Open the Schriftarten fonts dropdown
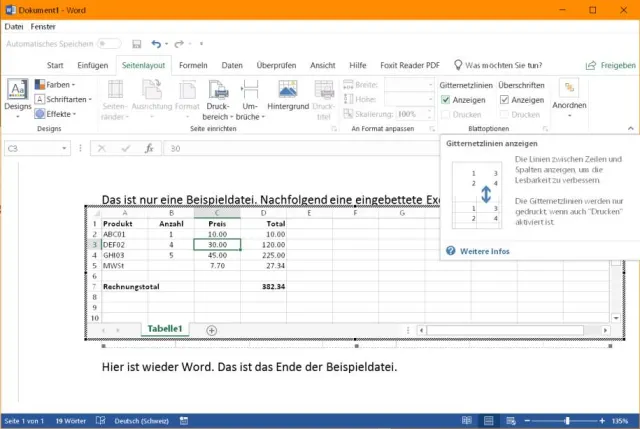Screen dimensions: 640x429 tap(66, 99)
